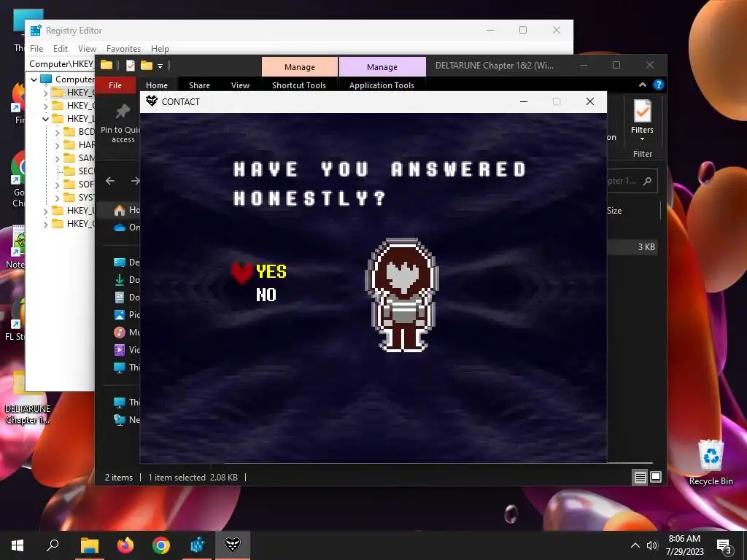Open View menu in Registry Editor
This screenshot has width=747, height=560.
(x=88, y=49)
